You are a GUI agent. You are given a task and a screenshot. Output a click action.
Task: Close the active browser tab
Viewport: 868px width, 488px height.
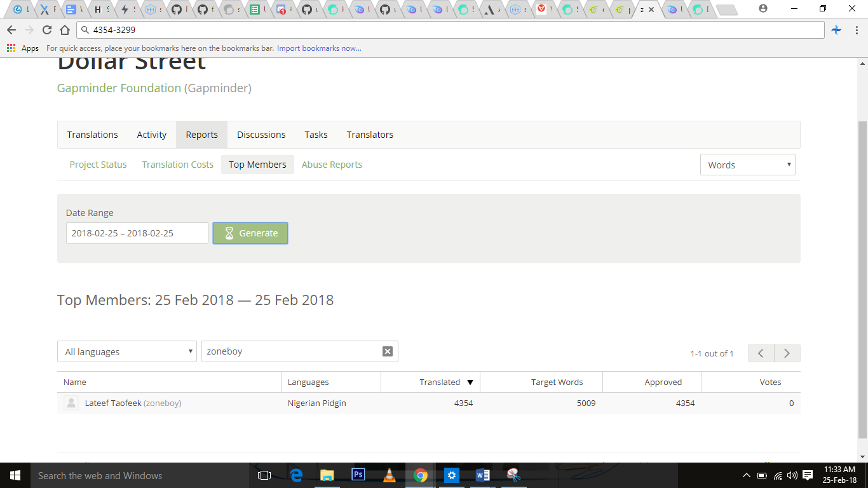tap(651, 10)
